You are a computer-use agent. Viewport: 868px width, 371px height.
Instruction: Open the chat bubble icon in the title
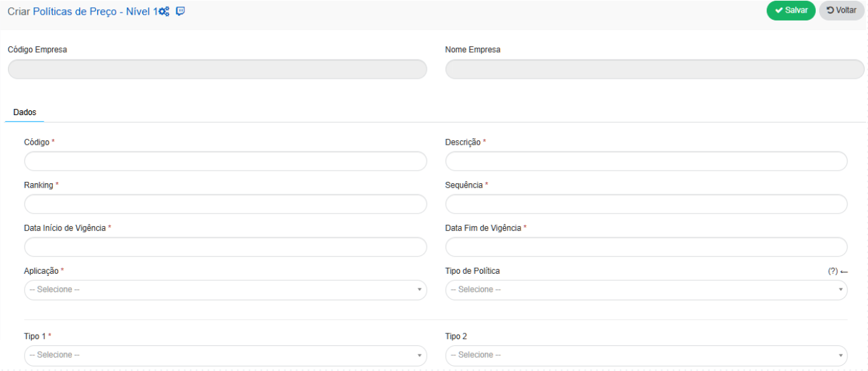180,11
